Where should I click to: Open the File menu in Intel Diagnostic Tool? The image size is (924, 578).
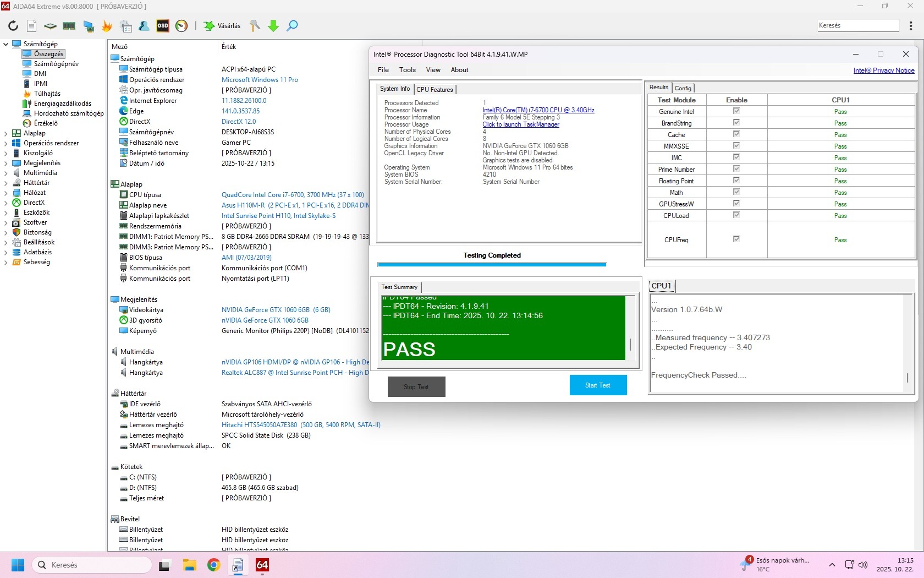(x=383, y=70)
